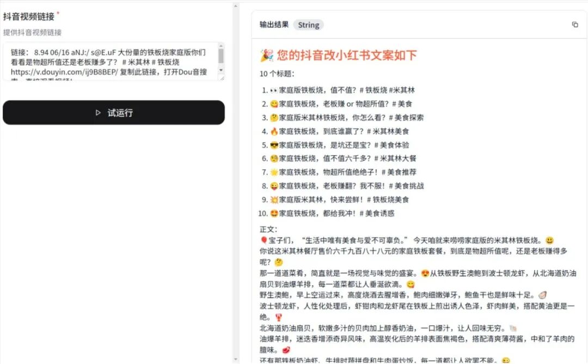
Task: Click the input box resize handle
Action: click(222, 78)
